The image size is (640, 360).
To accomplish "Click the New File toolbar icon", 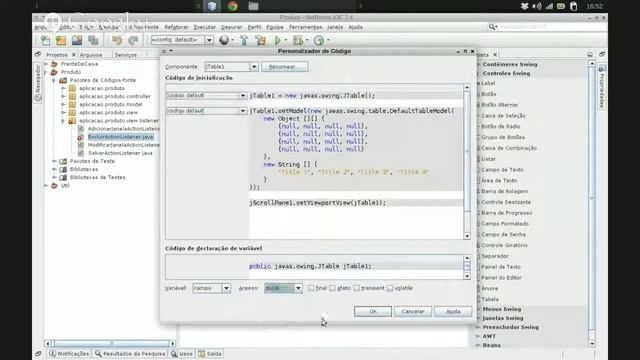I will coord(45,40).
